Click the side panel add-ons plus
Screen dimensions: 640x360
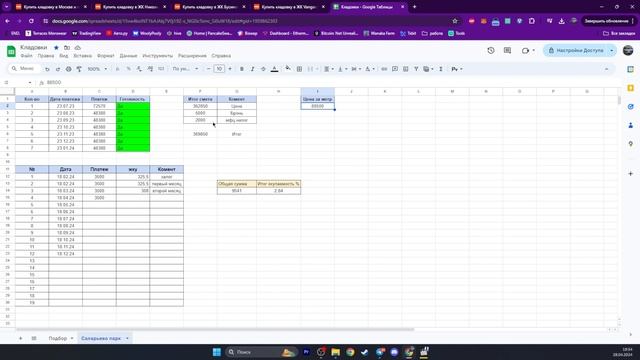[x=631, y=173]
